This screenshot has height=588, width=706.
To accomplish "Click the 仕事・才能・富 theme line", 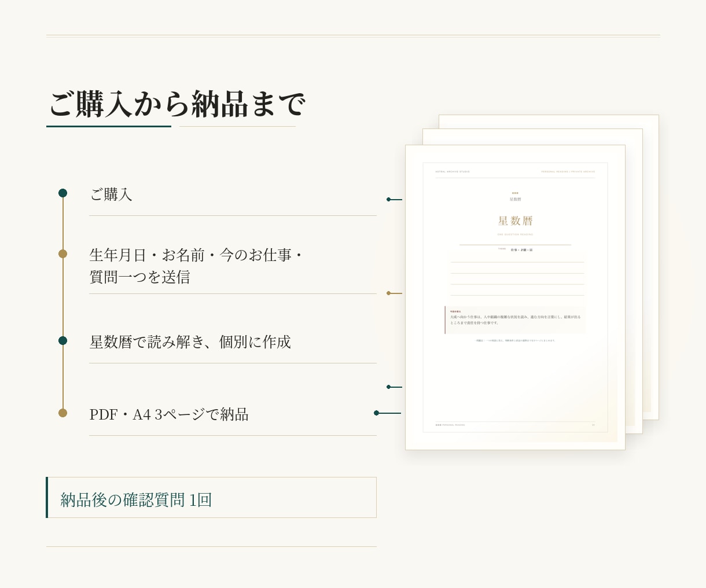I will pos(521,250).
